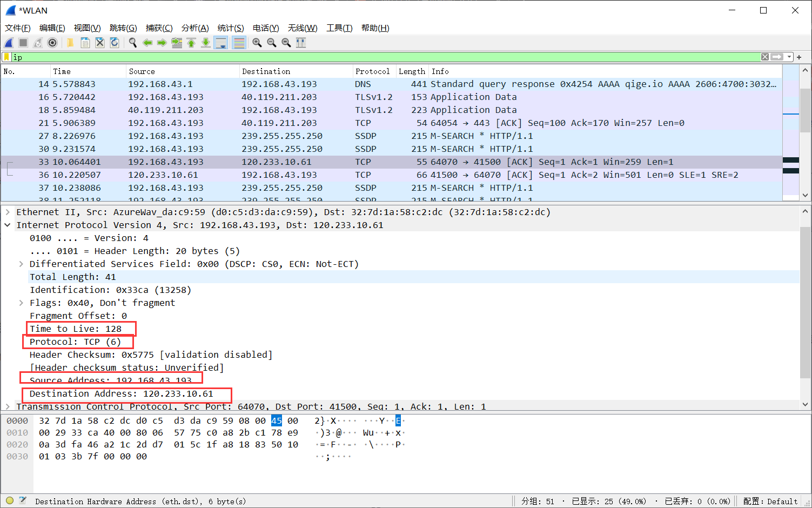
Task: Expand the Transmission Control Protocol node
Action: pos(8,406)
